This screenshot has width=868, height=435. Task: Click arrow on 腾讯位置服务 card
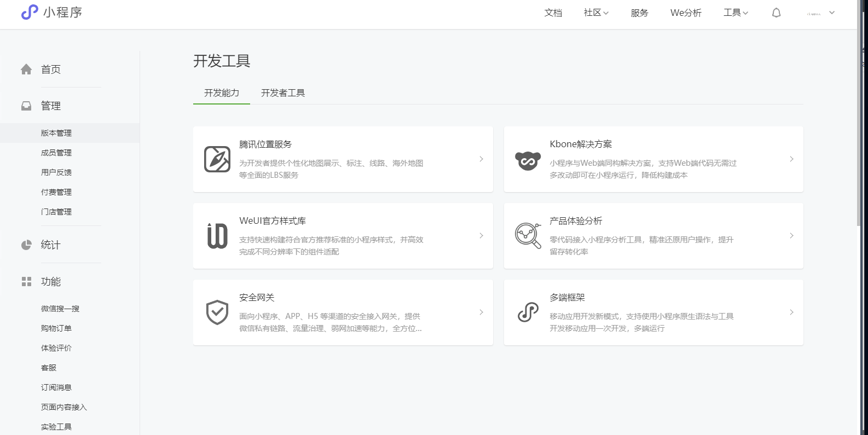pos(481,159)
